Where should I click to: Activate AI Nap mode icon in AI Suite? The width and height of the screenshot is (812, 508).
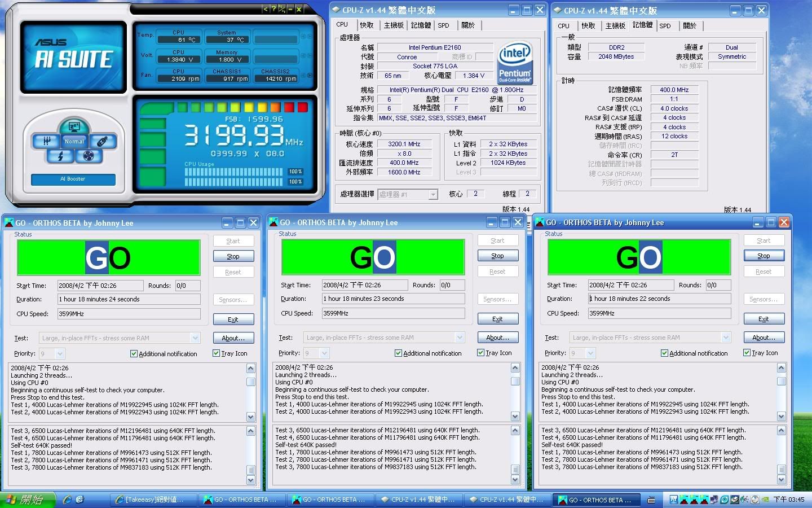click(74, 126)
